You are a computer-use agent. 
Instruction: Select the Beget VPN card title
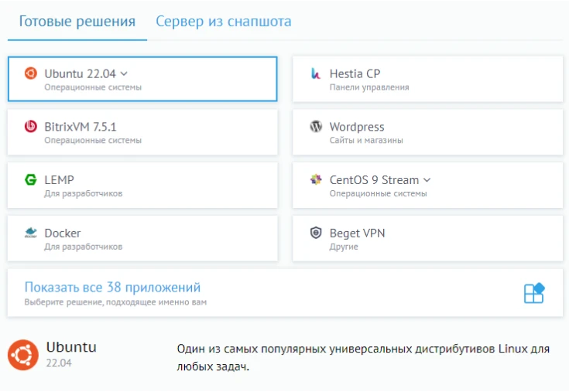point(357,233)
